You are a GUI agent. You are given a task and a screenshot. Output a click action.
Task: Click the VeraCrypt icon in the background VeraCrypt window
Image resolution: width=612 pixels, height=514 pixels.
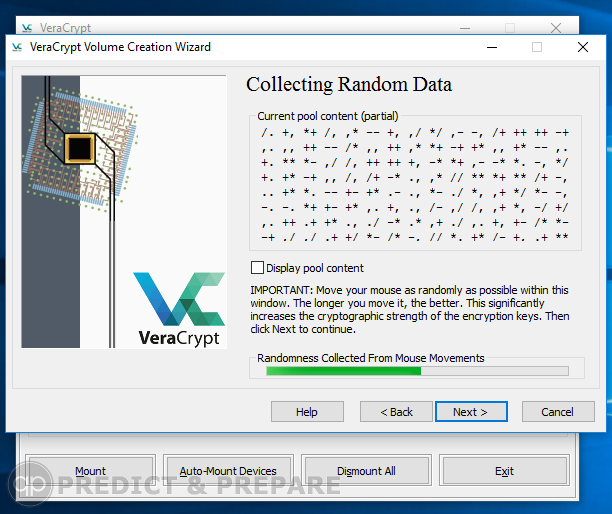point(27,28)
